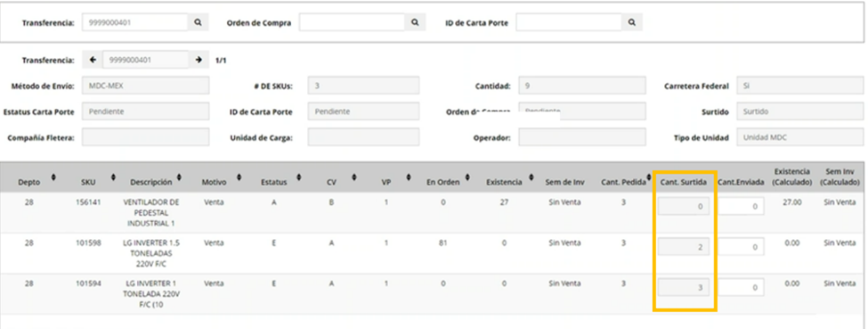Screen dimensions: 868x329
Task: Sort table by SKU column arrows
Action: coord(113,177)
